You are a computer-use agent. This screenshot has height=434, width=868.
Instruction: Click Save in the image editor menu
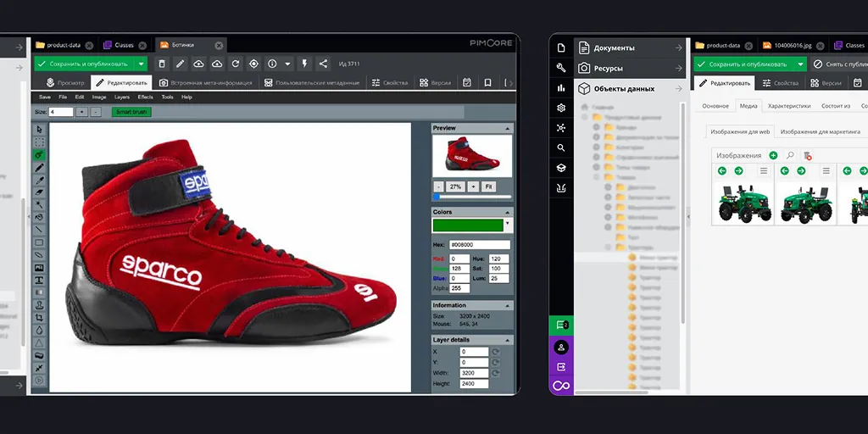[x=45, y=97]
